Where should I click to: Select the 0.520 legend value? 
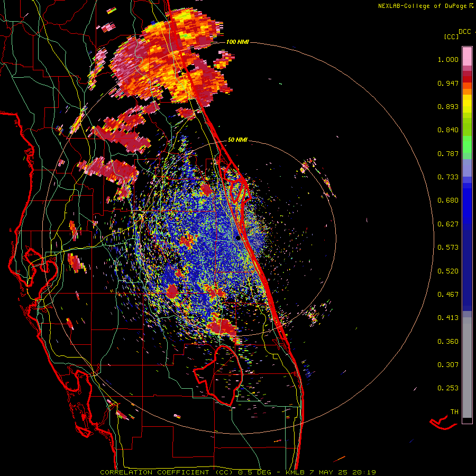point(448,271)
